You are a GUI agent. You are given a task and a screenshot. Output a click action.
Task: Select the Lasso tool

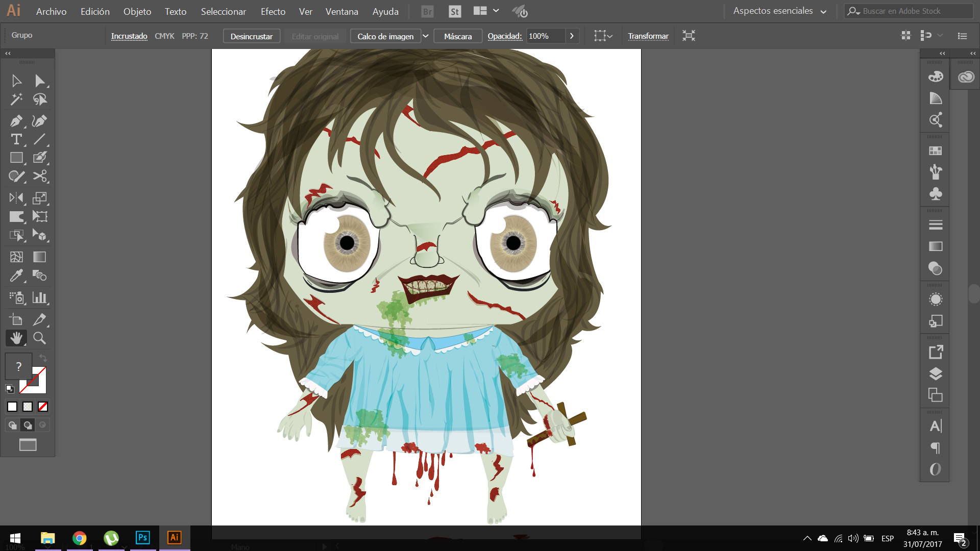click(x=40, y=99)
